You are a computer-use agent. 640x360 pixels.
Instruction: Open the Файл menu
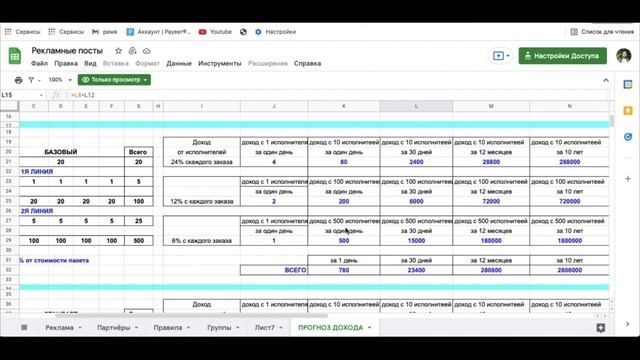click(x=40, y=63)
